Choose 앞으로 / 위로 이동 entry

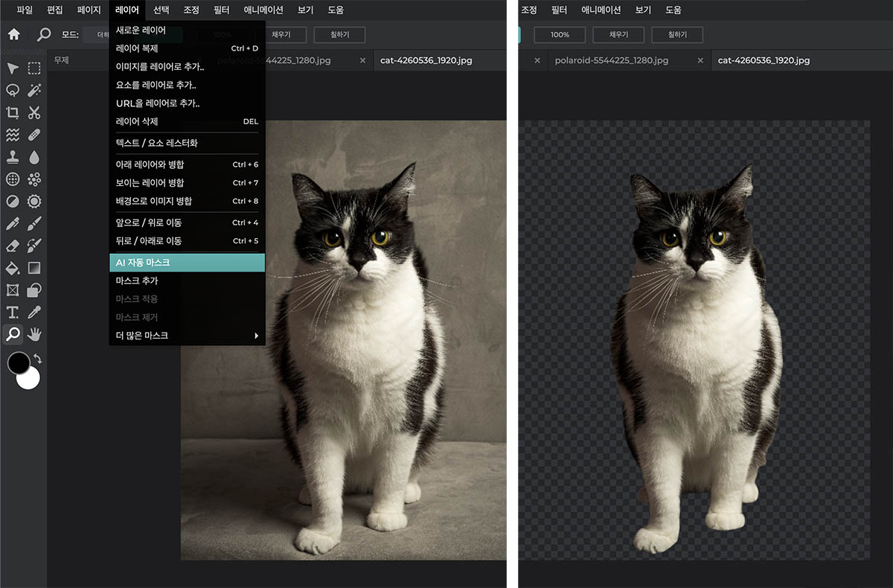tap(187, 223)
